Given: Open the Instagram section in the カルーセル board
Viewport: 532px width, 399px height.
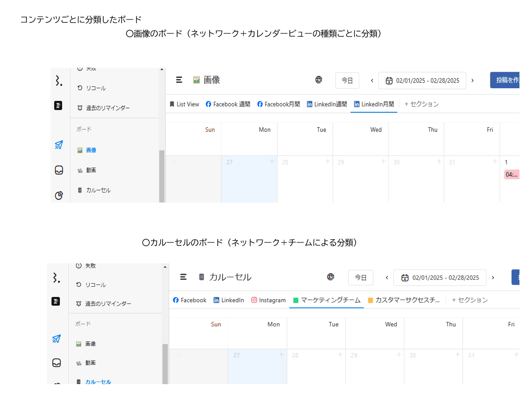Looking at the screenshot, I should [268, 301].
